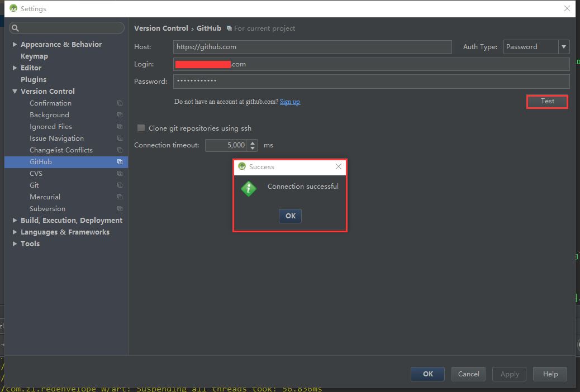Click the 'Connection successful' message text
580x392 pixels.
coord(303,187)
